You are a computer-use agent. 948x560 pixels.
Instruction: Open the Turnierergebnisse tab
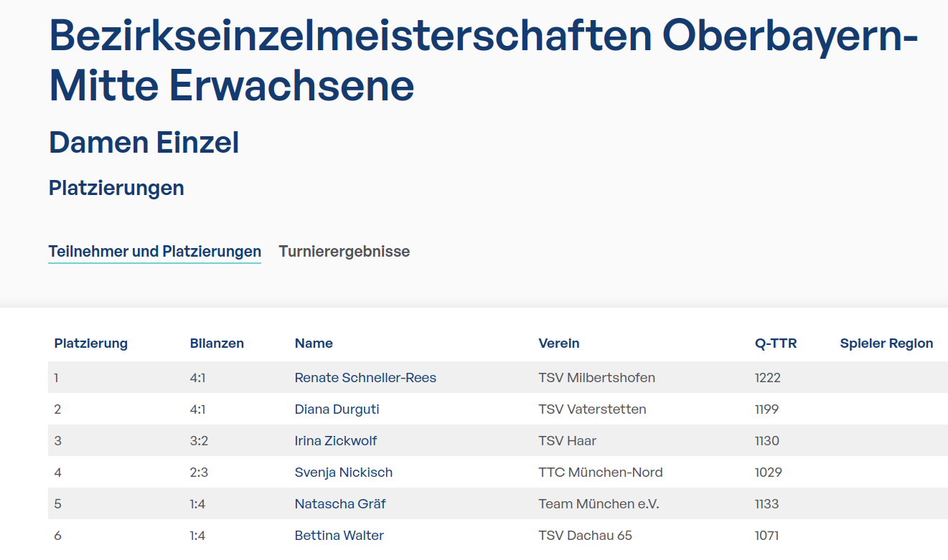344,252
